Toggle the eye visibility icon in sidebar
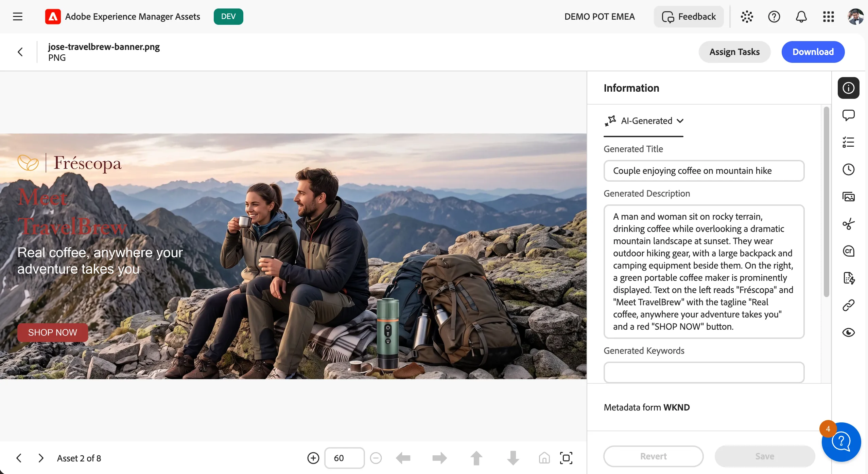 click(x=848, y=332)
